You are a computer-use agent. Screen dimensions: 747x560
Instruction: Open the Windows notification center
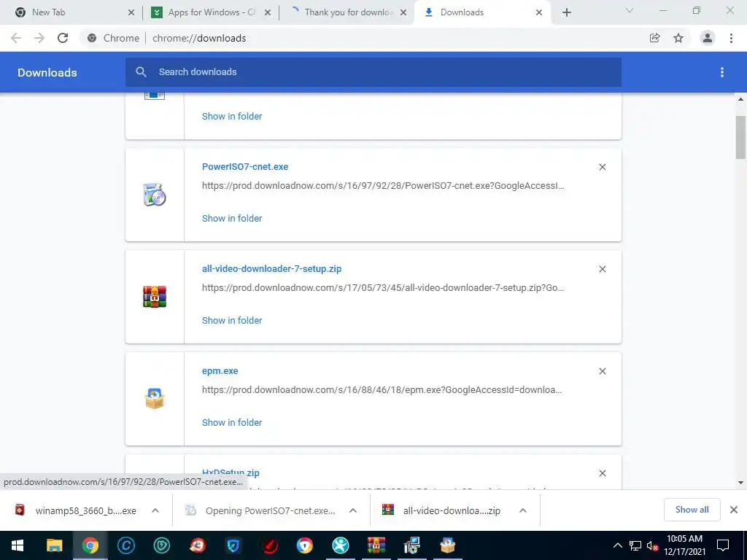pyautogui.click(x=723, y=545)
